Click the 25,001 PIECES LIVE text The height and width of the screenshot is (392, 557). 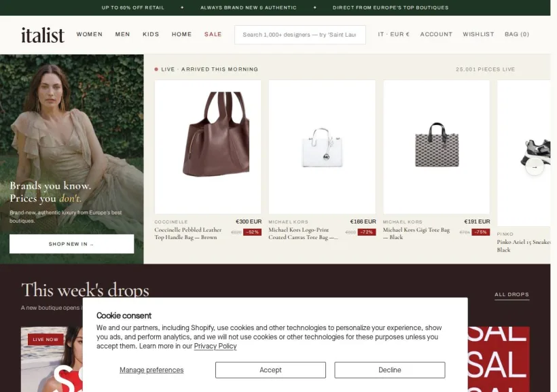click(x=485, y=69)
